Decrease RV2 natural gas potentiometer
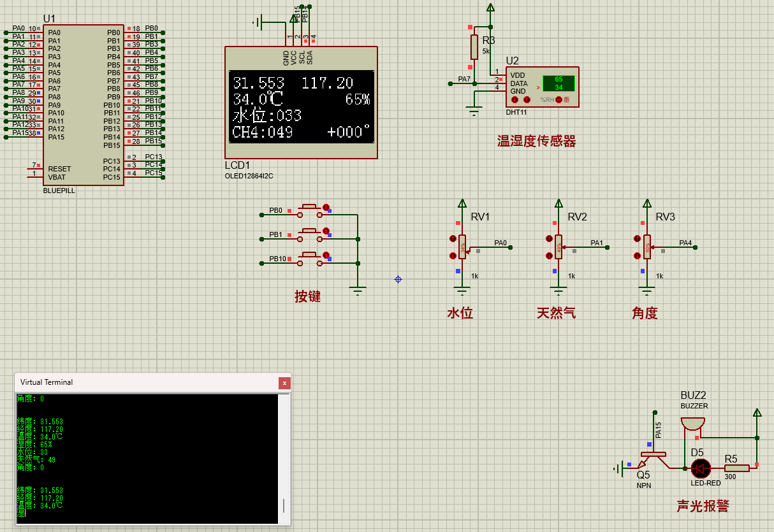 pos(549,256)
